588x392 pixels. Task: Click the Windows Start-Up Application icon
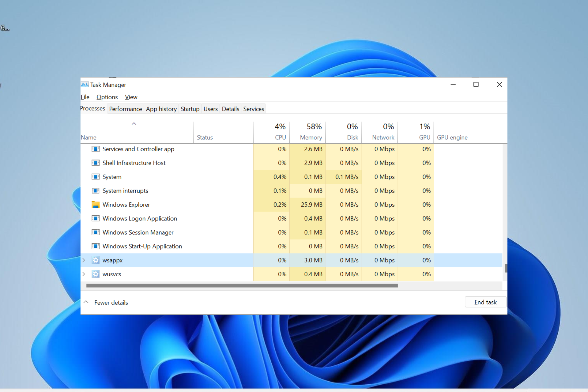pos(96,246)
